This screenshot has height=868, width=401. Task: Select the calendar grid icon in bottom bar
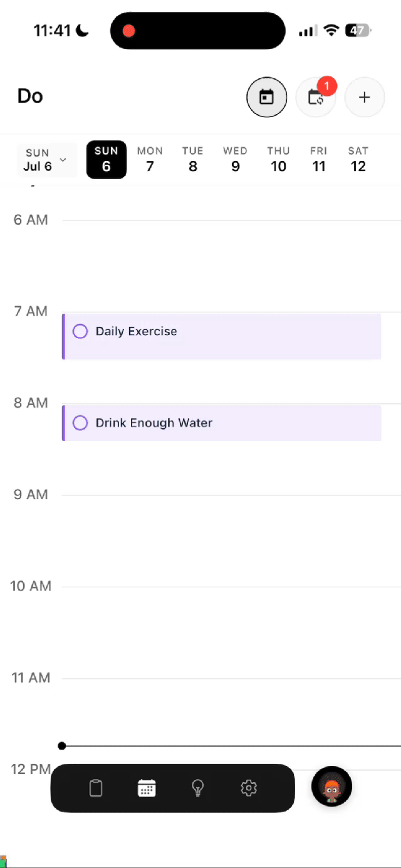147,788
